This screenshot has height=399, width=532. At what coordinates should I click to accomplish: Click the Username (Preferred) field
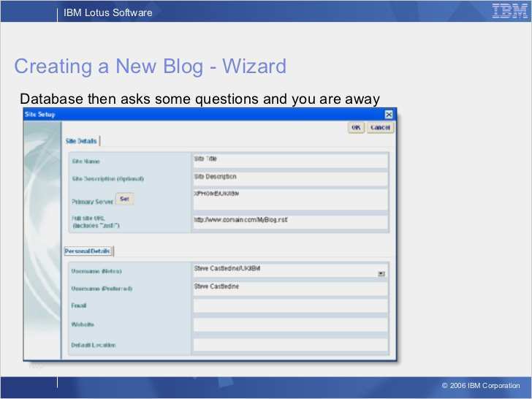(x=289, y=289)
